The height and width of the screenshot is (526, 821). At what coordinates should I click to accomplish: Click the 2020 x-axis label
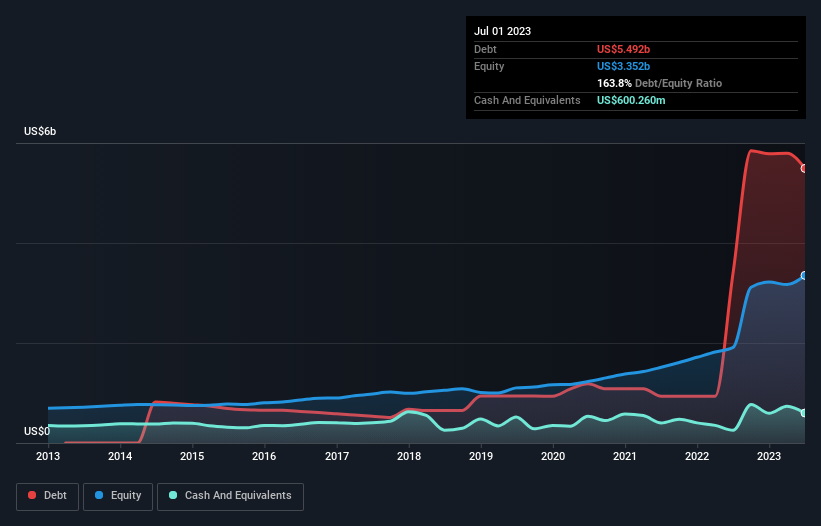553,456
